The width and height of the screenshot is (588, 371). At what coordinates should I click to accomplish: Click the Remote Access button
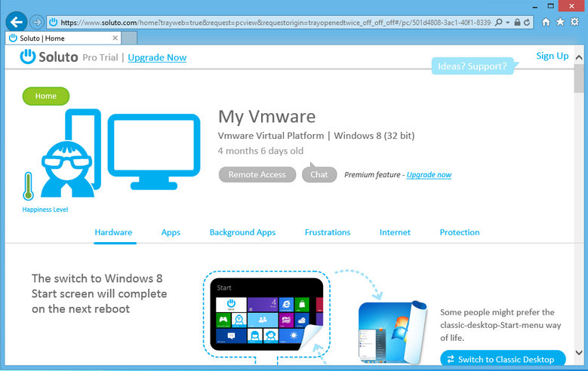[257, 175]
